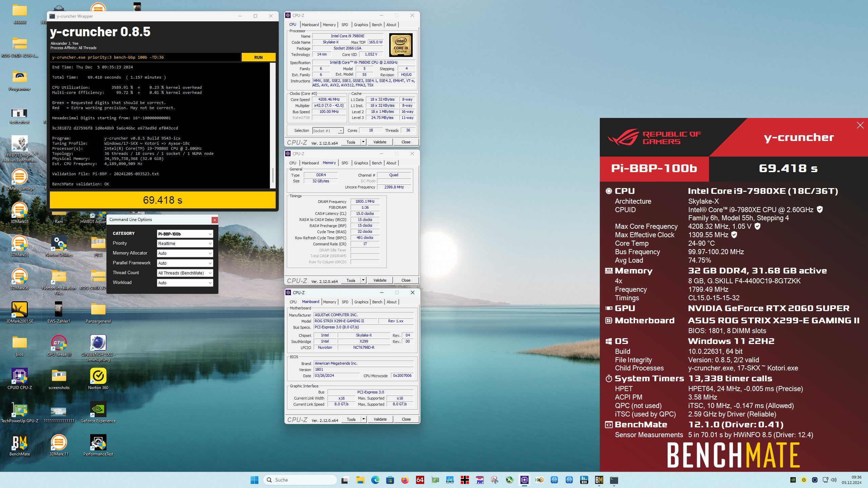Open Microsoft Store from taskbar
The width and height of the screenshot is (868, 488).
(x=390, y=480)
